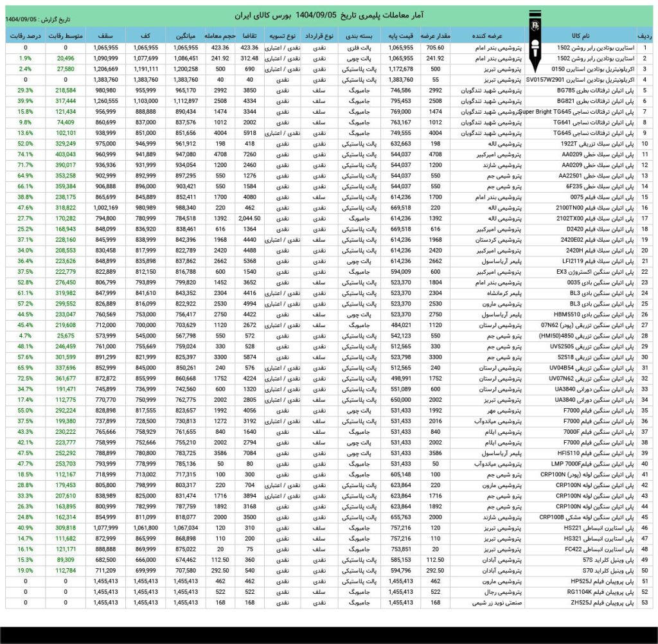658x644 pixels.
Task: Click the LFI2119 product name cell
Action: click(581, 261)
